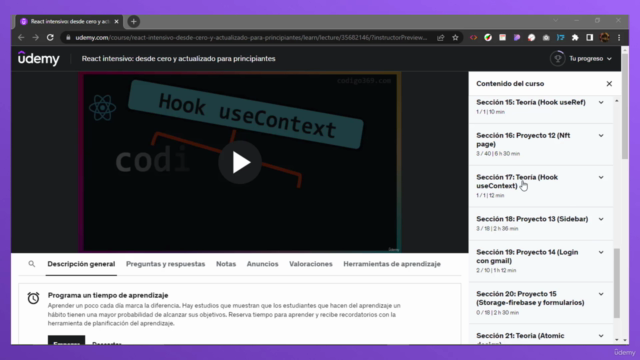Open the Tu progreso dropdown

[x=590, y=59]
